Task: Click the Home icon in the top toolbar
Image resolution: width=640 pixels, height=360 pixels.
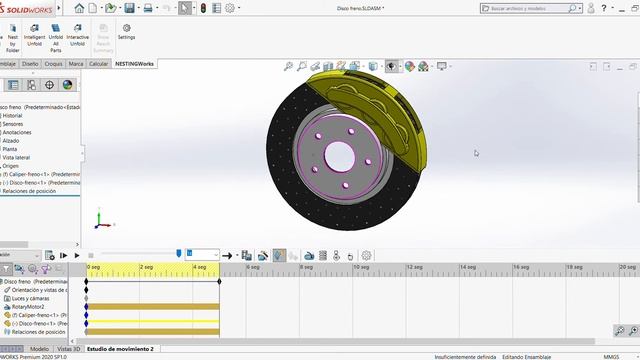Action: 79,8
